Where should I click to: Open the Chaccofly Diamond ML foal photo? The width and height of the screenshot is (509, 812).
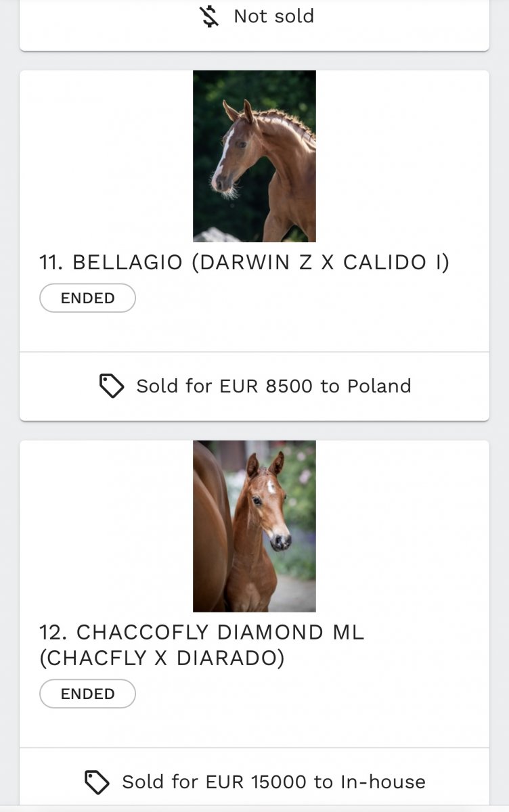(x=255, y=526)
